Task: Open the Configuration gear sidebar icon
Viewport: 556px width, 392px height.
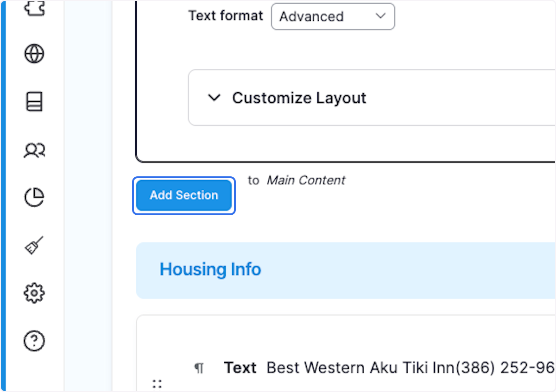Action: (x=34, y=292)
